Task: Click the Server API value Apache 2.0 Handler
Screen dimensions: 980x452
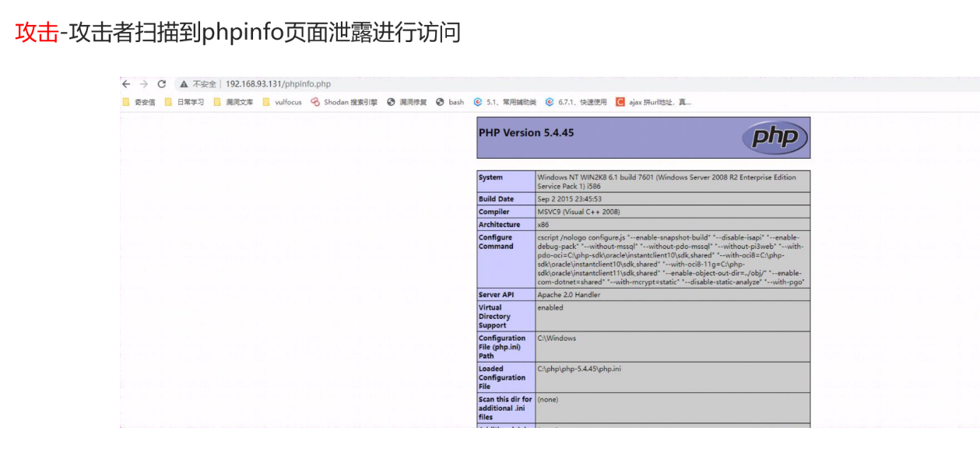Action: [568, 295]
